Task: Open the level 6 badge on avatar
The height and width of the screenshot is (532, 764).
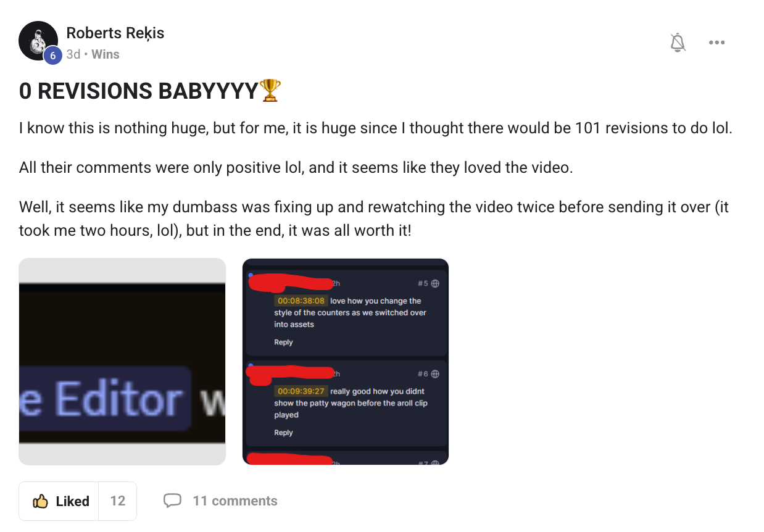Action: coord(52,56)
